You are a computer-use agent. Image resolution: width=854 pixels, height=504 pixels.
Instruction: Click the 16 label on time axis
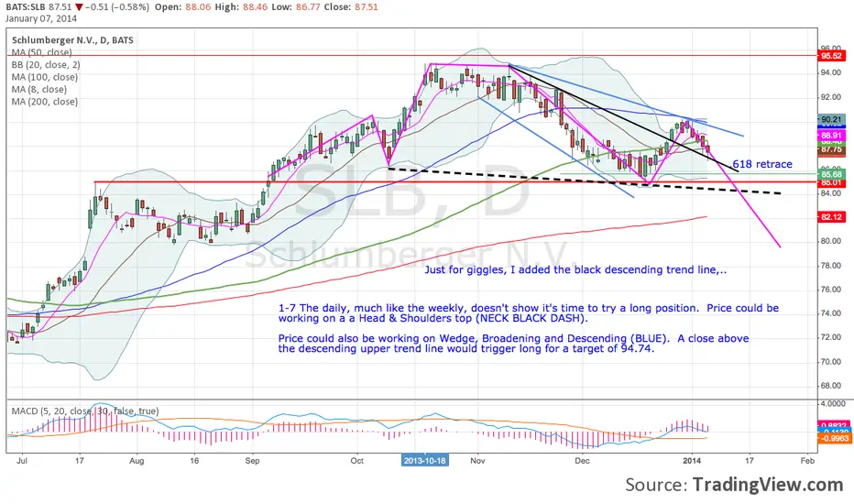[194, 460]
